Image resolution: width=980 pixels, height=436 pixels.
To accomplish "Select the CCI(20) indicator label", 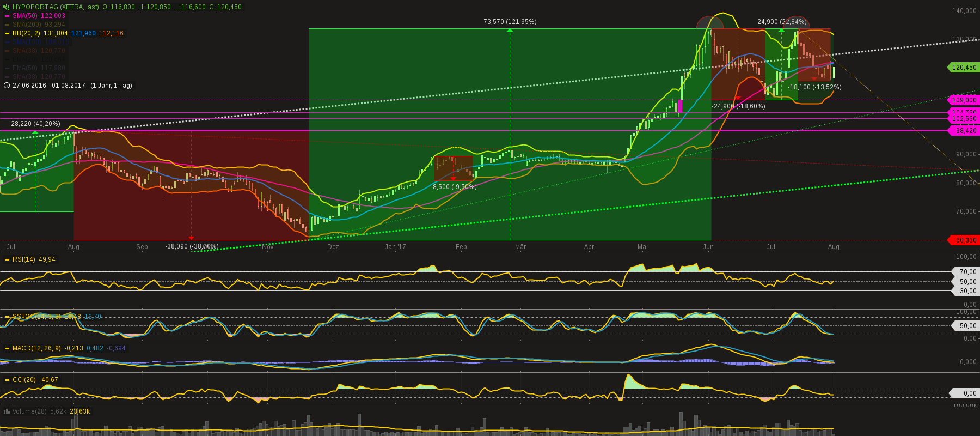I will click(x=24, y=380).
